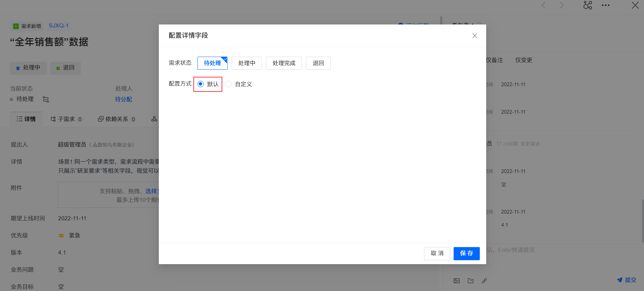644x291 pixels.
Task: Click the right panel vertical scrollbar
Action: click(x=643, y=221)
